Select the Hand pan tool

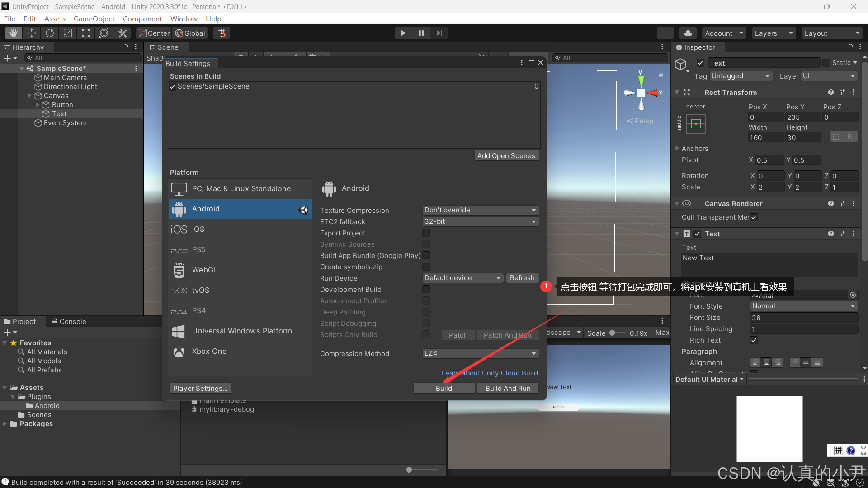tap(13, 33)
